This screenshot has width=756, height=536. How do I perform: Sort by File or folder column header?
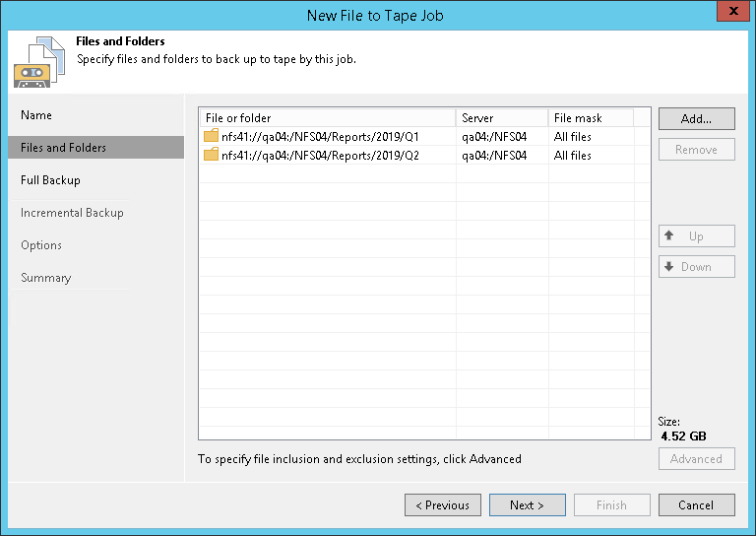[x=326, y=118]
